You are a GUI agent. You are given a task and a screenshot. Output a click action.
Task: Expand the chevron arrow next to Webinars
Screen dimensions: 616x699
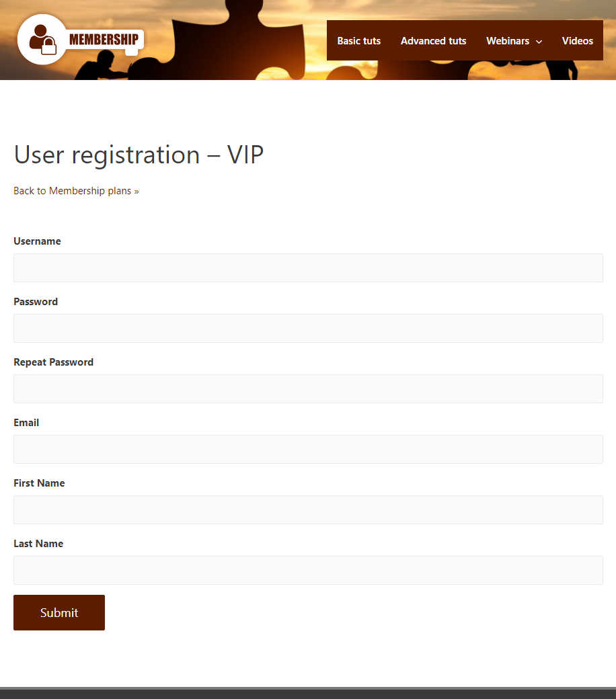tap(539, 42)
